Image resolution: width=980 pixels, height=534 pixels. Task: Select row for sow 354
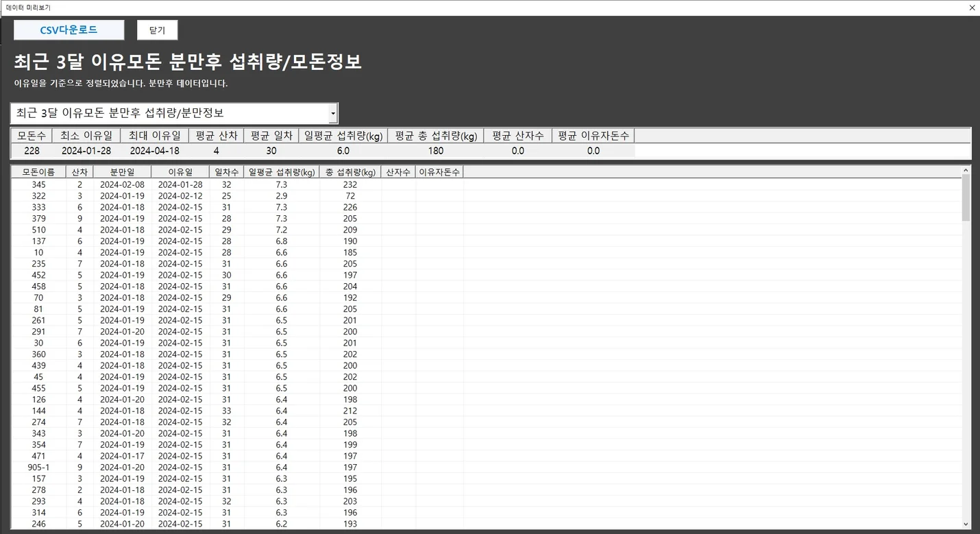pyautogui.click(x=486, y=445)
